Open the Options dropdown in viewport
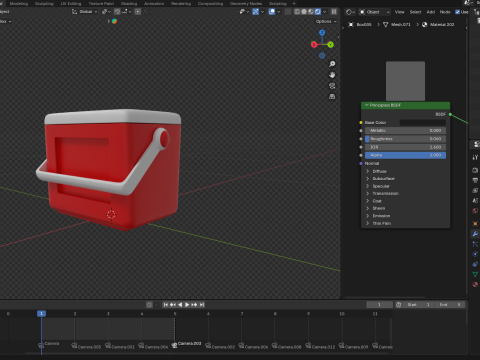 click(x=326, y=21)
